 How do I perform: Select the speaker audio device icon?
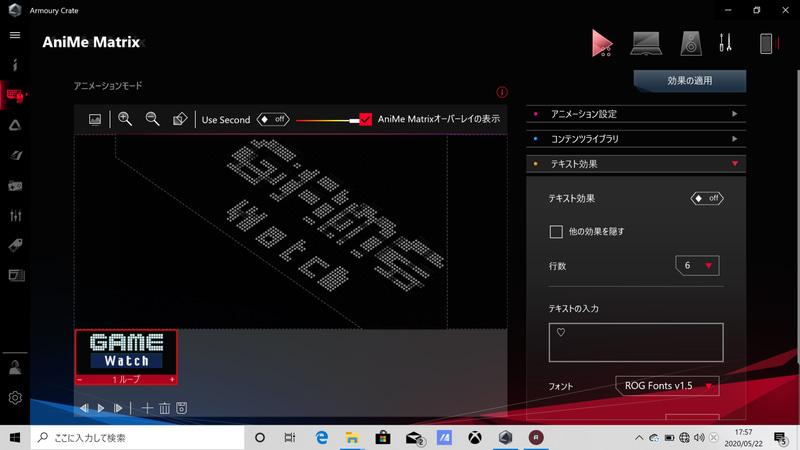coord(691,43)
